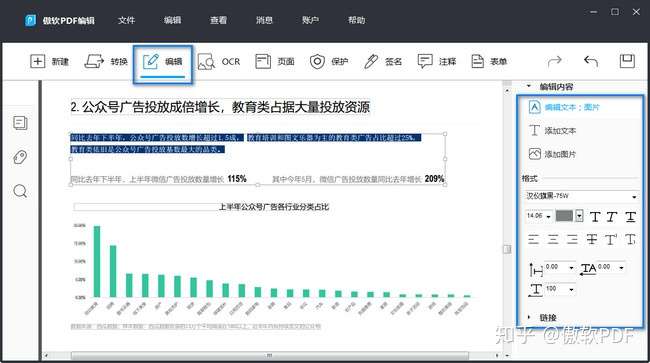This screenshot has height=363, width=650.
Task: Click the 209% statistic text
Action: tap(434, 179)
